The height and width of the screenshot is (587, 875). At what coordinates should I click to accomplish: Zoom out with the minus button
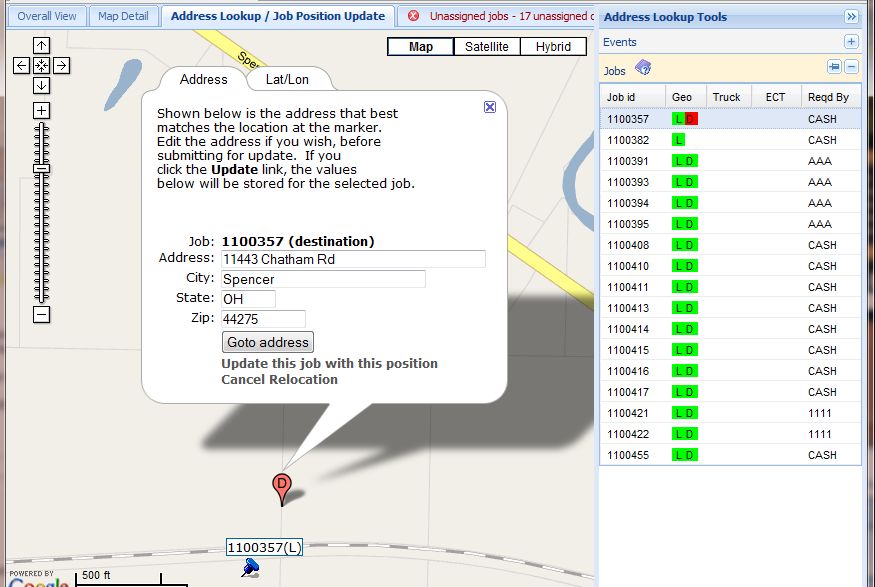tap(41, 314)
